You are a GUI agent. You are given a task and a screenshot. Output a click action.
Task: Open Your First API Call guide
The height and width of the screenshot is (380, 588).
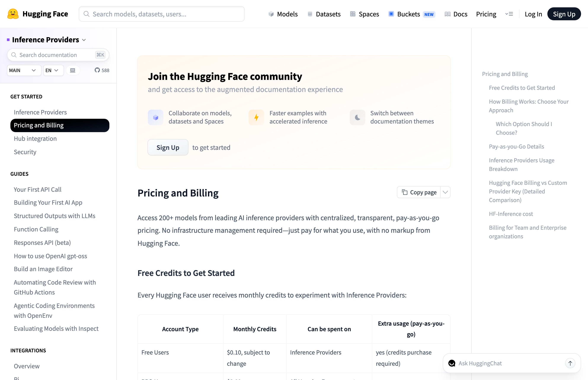(37, 189)
